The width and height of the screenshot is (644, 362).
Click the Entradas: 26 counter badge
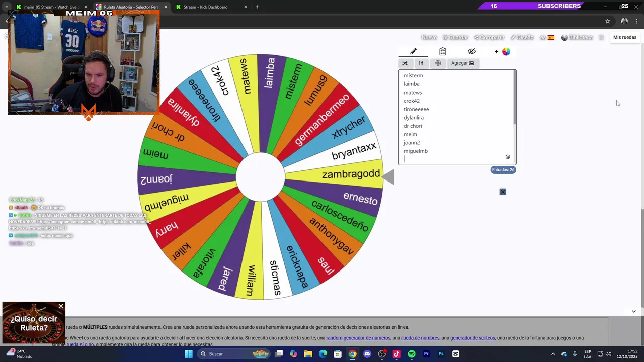(503, 170)
